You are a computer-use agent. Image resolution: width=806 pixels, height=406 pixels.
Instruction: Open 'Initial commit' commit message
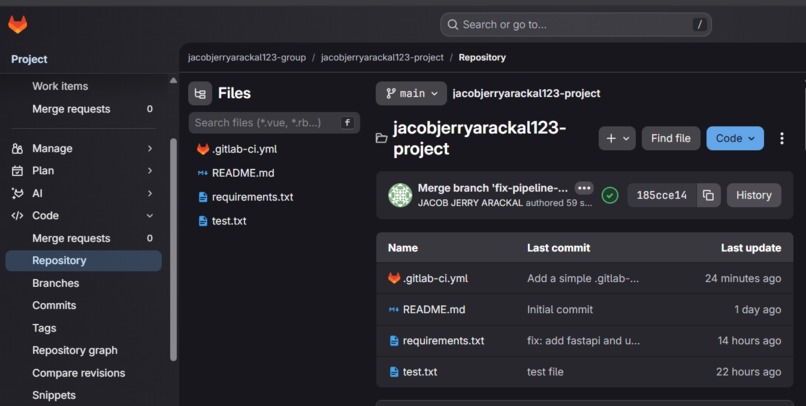pos(560,309)
